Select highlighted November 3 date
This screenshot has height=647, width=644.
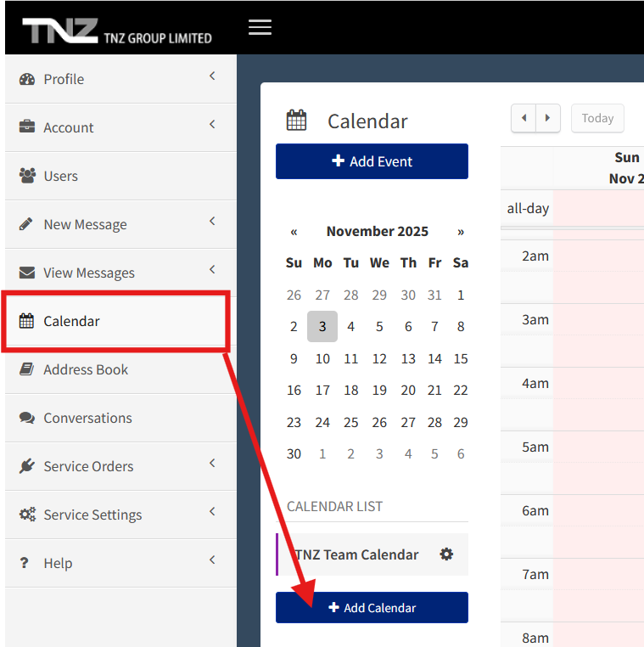322,326
